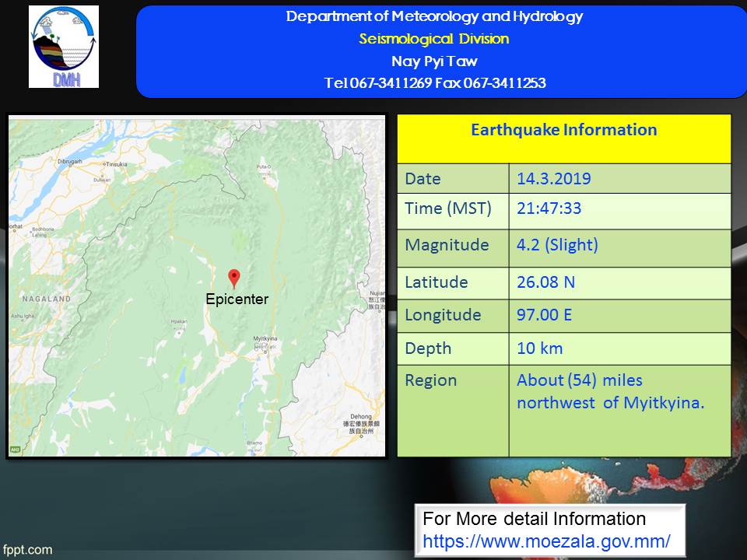The width and height of the screenshot is (747, 560).
Task: Click the "Depth" label cell
Action: coord(453,348)
